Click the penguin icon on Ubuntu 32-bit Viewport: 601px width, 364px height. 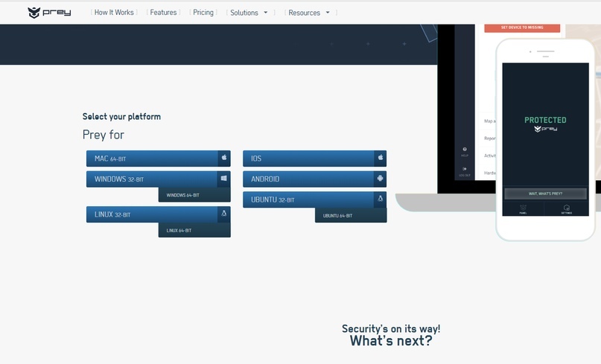[x=380, y=199]
